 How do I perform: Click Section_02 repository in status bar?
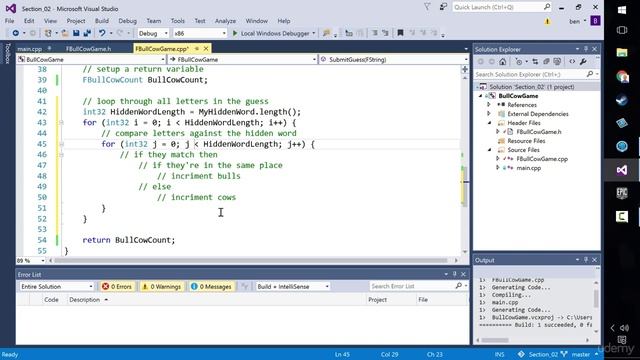click(538, 354)
